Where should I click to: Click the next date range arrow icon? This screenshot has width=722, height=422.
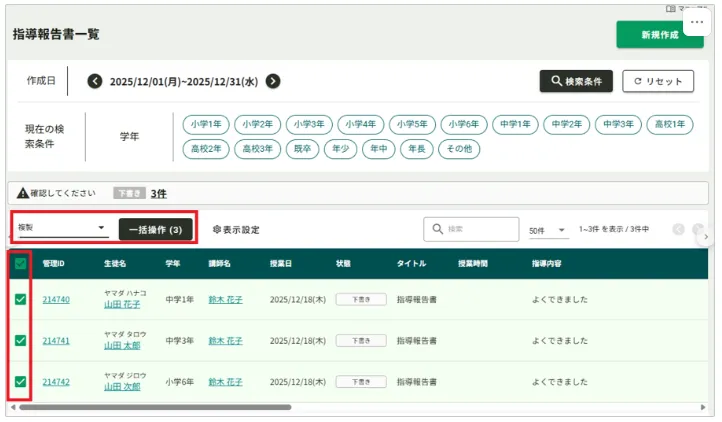point(273,82)
